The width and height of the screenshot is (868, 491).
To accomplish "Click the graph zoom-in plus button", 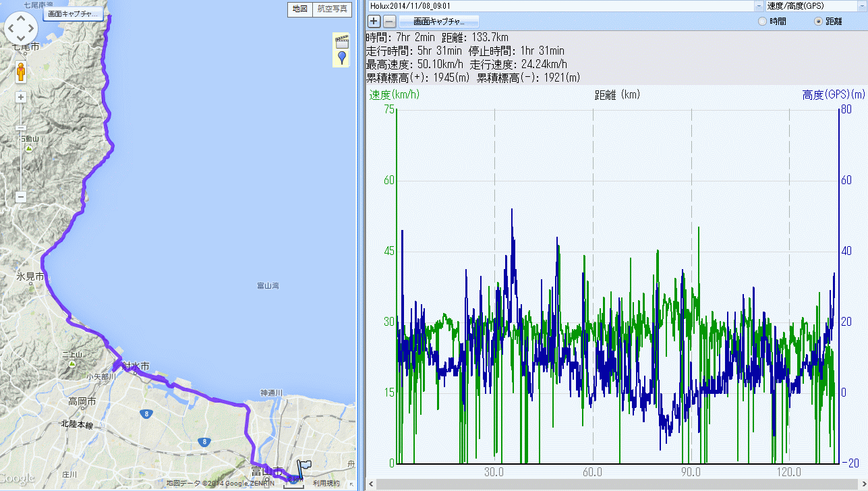I will pos(374,21).
